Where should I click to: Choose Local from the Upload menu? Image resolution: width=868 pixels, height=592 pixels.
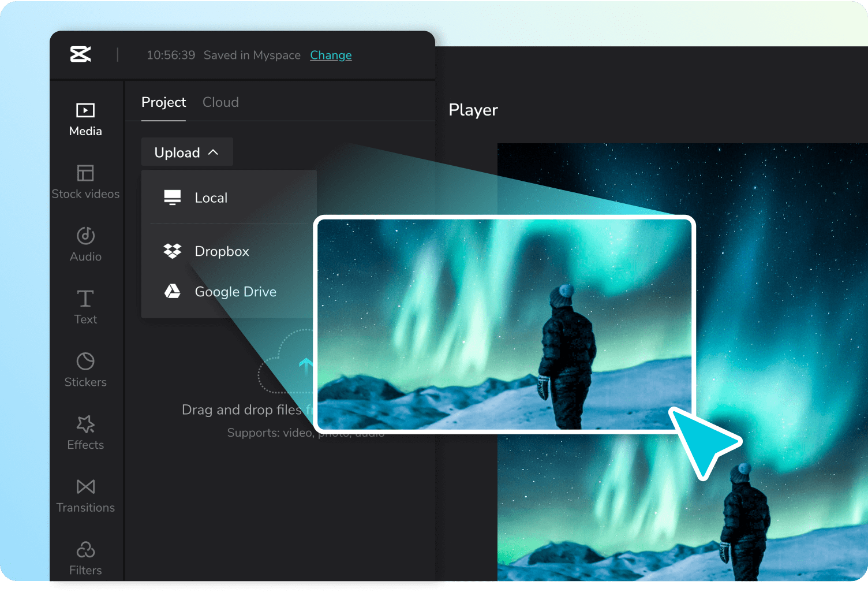[211, 198]
